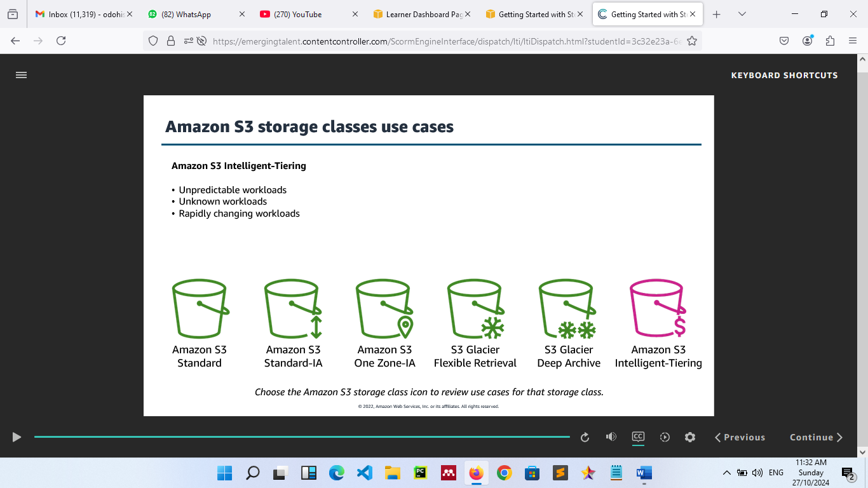The height and width of the screenshot is (488, 868).
Task: Click the S3 Glacier Deep Archive icon
Action: [x=568, y=309]
